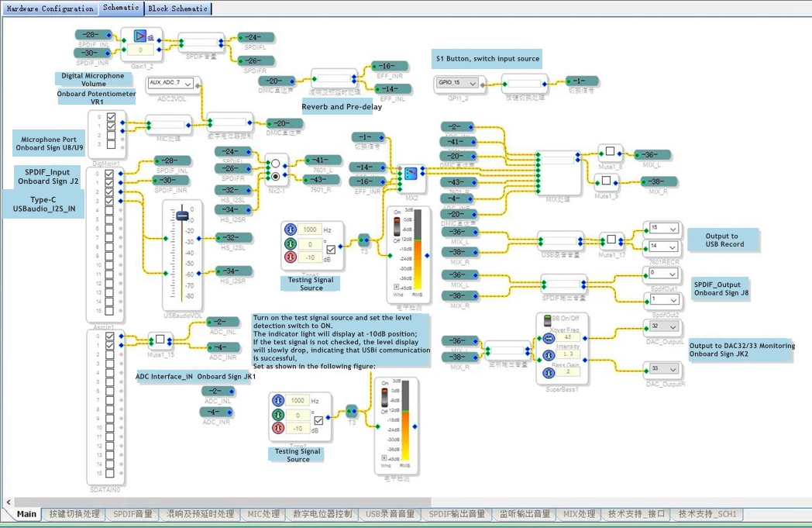This screenshot has width=812, height=528.
Task: Click the Gain1_2 value input field
Action: click(140, 50)
